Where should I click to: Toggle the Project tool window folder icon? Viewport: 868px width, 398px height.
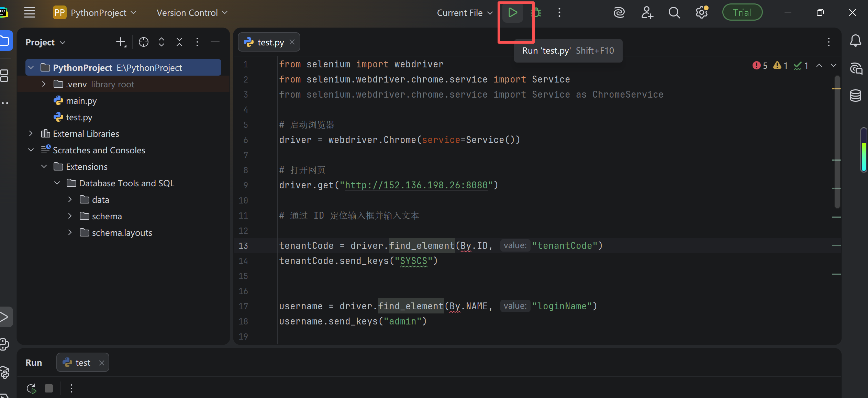coord(5,41)
